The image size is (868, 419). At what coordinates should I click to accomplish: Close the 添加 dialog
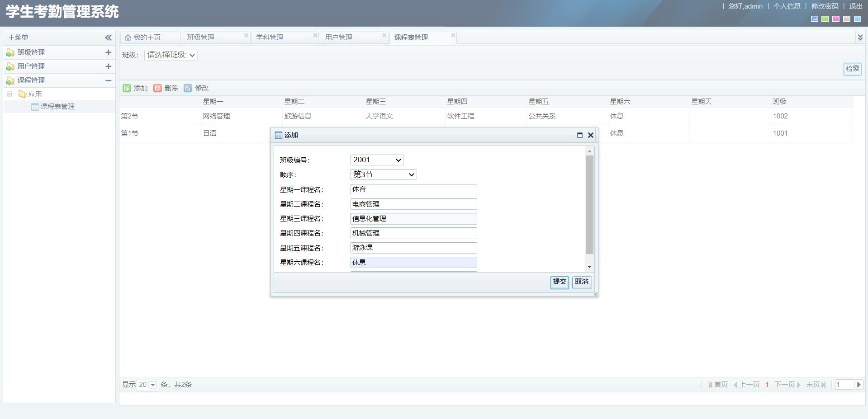coord(590,135)
